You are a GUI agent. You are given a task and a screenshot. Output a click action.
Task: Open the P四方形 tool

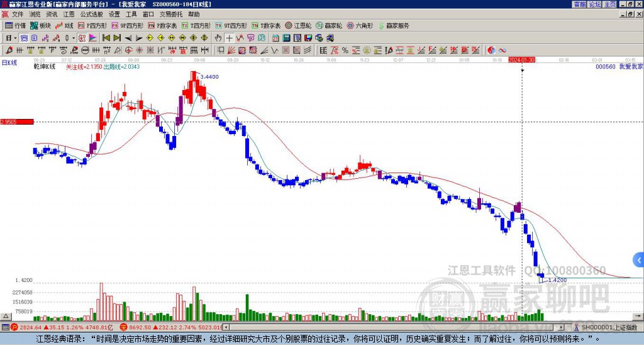point(92,25)
